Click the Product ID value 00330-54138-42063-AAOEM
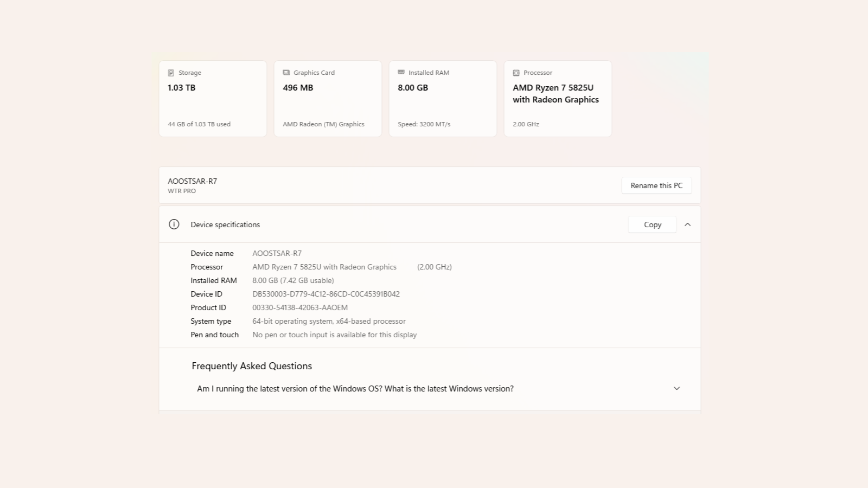 pos(299,307)
